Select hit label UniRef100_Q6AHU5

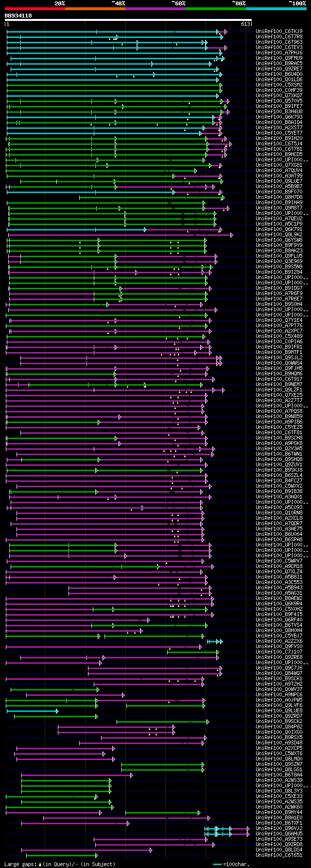pyautogui.click(x=279, y=833)
